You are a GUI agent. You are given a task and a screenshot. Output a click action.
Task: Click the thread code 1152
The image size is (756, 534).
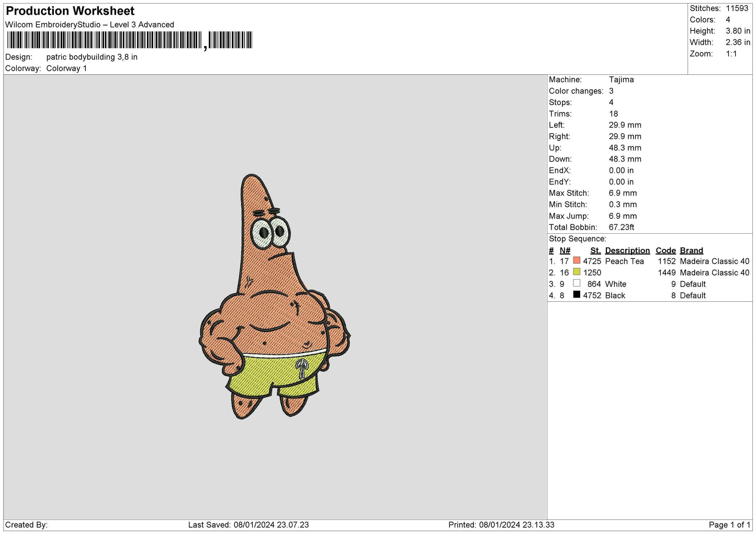(667, 262)
